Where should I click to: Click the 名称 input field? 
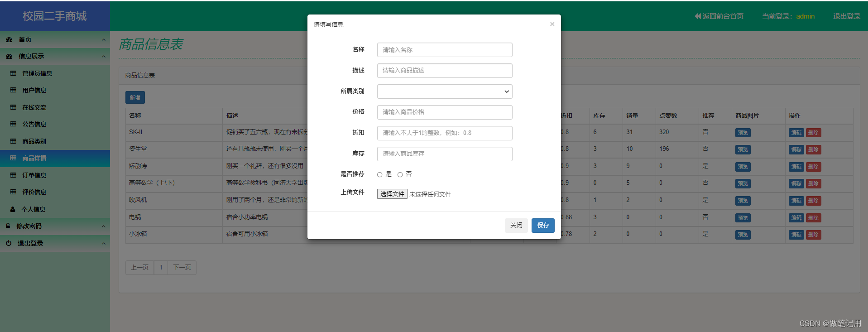[x=445, y=50]
